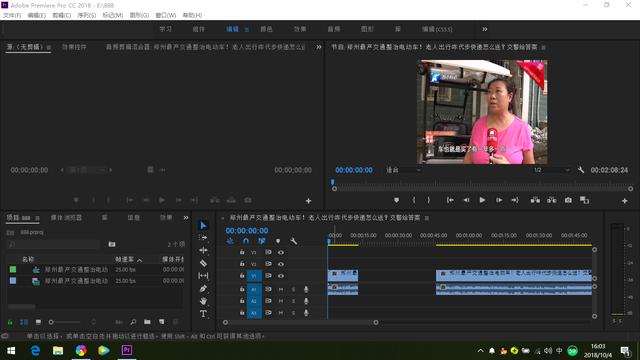Play the program monitor sequence
Image resolution: width=640 pixels, height=360 pixels.
482,200
